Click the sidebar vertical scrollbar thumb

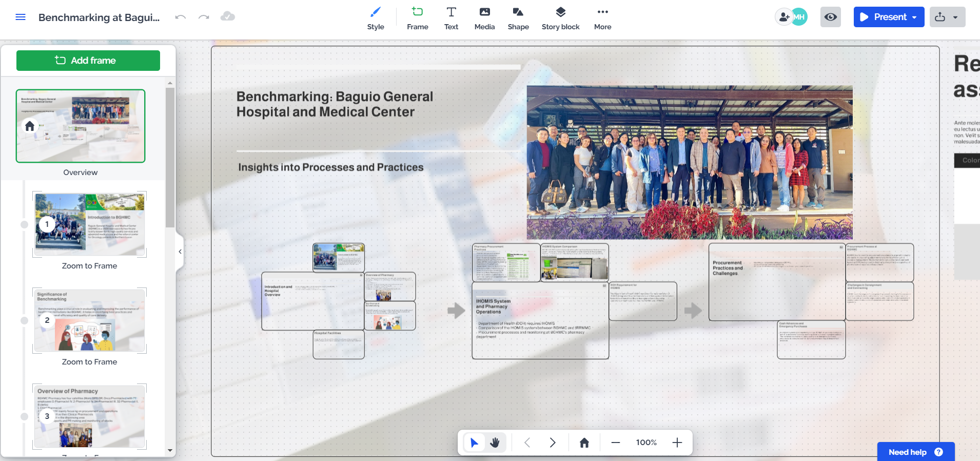170,158
